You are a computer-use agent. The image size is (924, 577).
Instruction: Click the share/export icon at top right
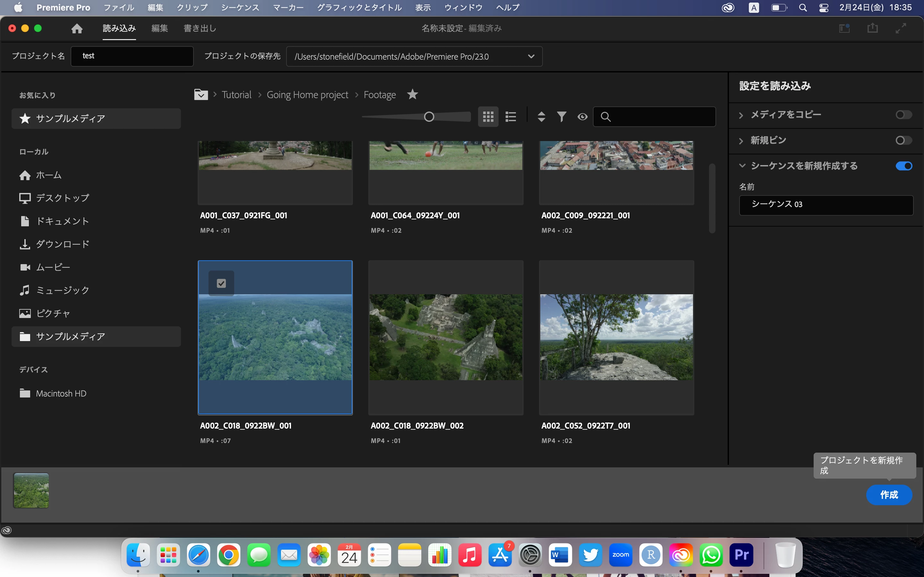pos(872,28)
